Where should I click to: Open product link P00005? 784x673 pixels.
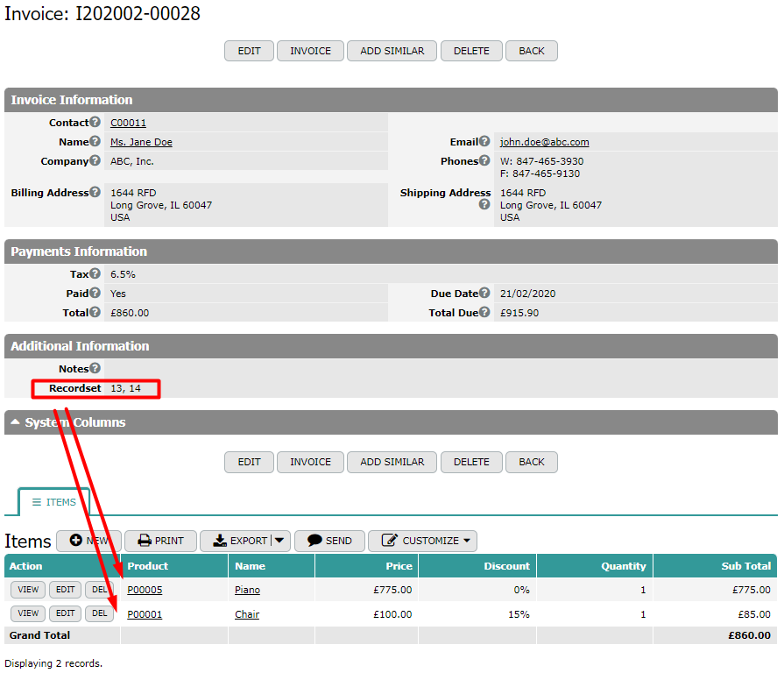(x=145, y=590)
